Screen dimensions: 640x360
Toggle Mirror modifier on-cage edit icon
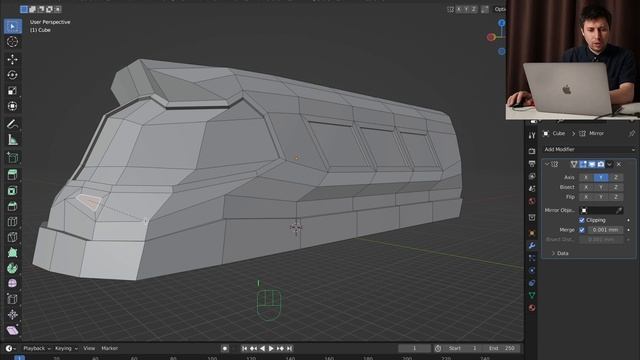click(574, 164)
